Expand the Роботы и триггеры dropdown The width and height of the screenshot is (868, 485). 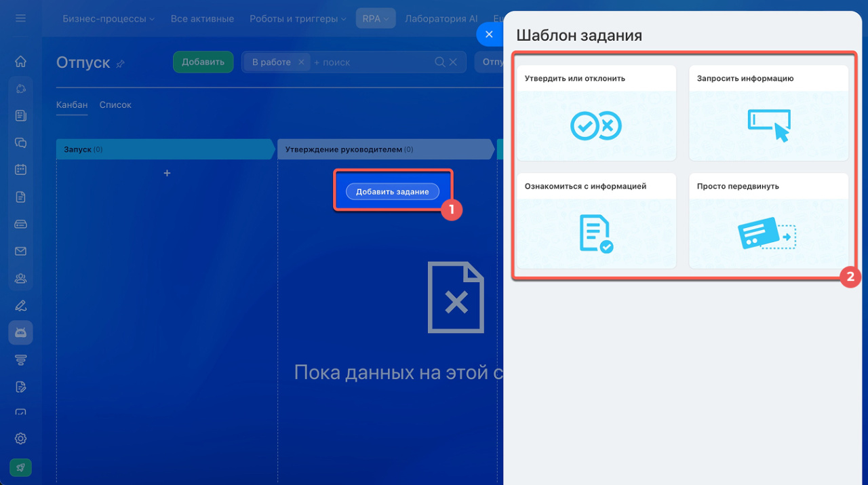tap(298, 19)
